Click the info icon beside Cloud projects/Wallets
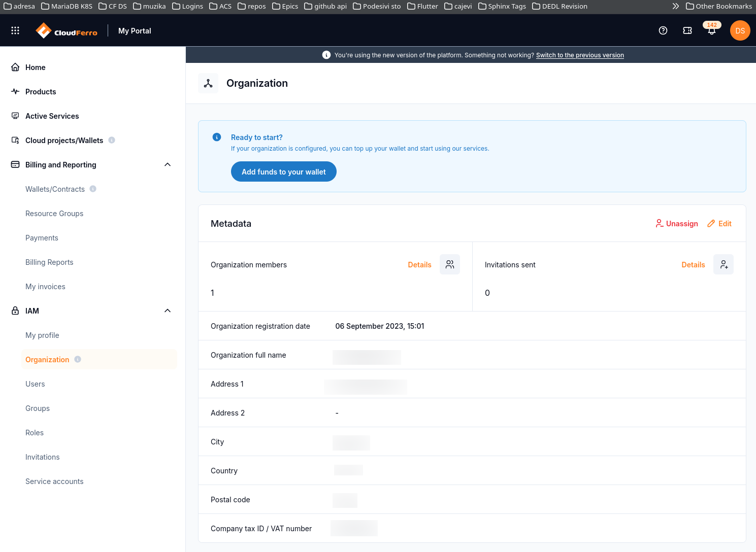 [112, 140]
